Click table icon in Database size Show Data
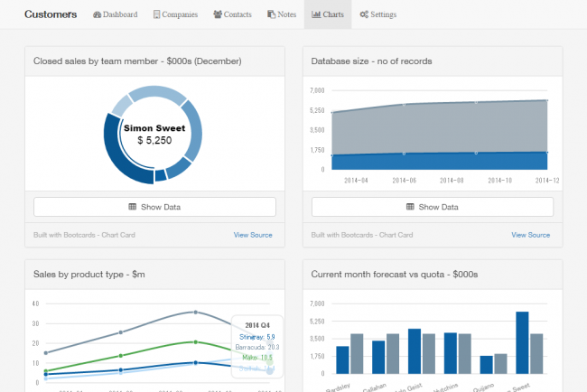587x392 pixels. pyautogui.click(x=410, y=207)
